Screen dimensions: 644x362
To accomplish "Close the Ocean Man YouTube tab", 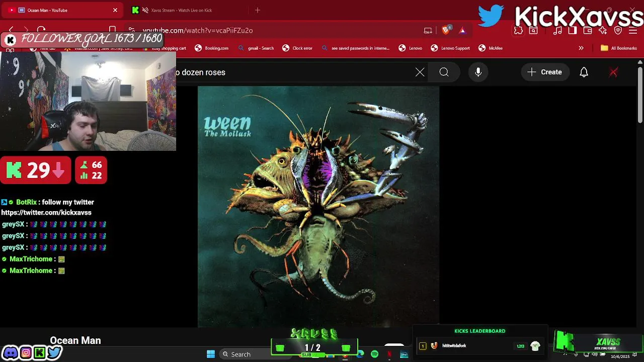I will point(115,10).
